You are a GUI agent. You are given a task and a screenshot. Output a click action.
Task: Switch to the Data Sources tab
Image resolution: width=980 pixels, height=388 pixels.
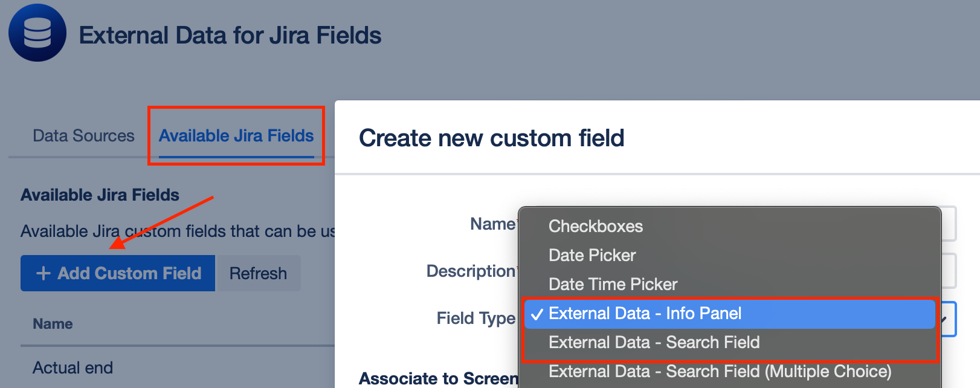[83, 135]
